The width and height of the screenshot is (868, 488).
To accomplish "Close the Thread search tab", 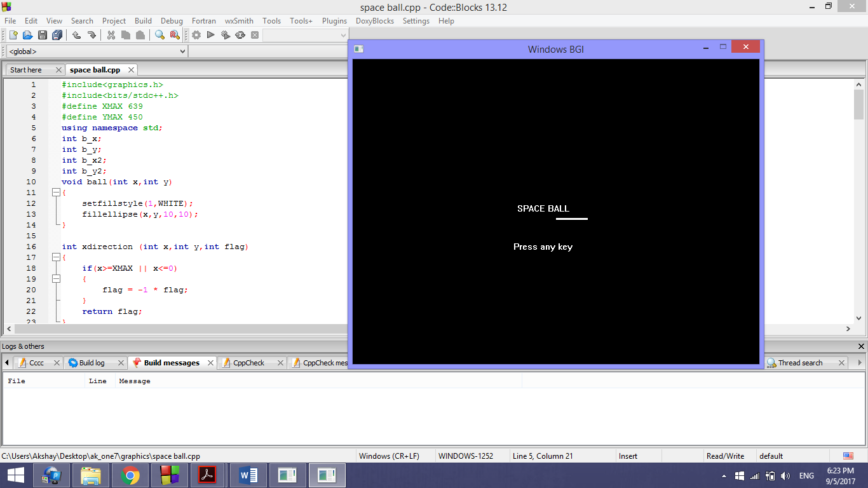I will 842,363.
